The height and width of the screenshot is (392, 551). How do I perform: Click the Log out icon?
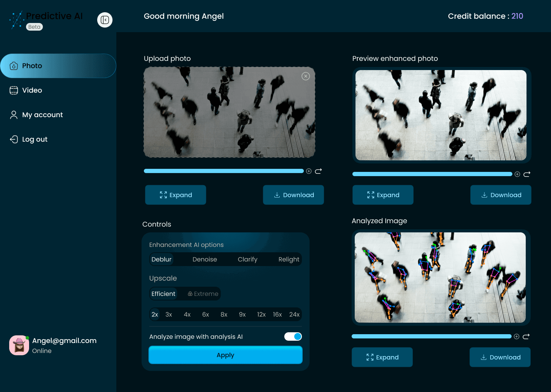pyautogui.click(x=14, y=139)
